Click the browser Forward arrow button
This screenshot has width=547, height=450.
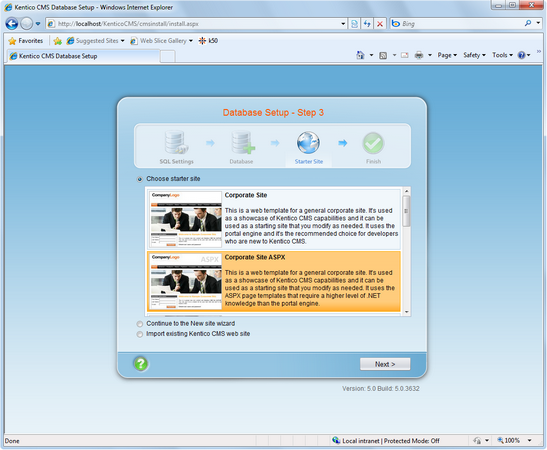pos(27,24)
